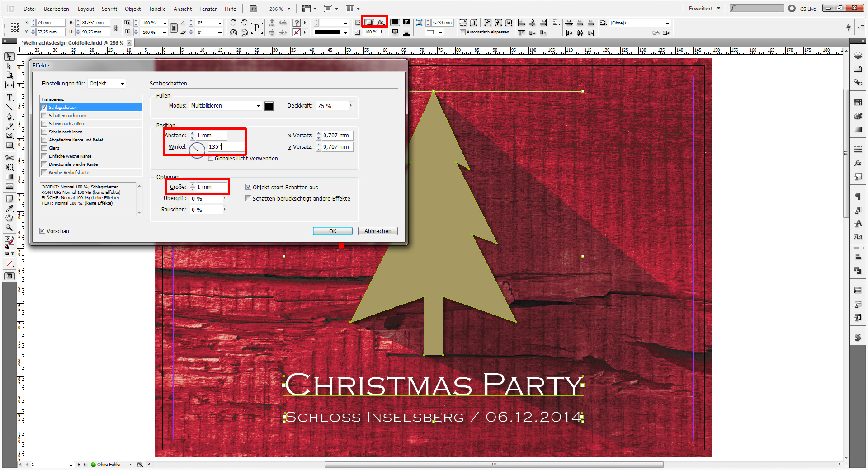Open the Effekte panel via the fx icon

[858, 163]
